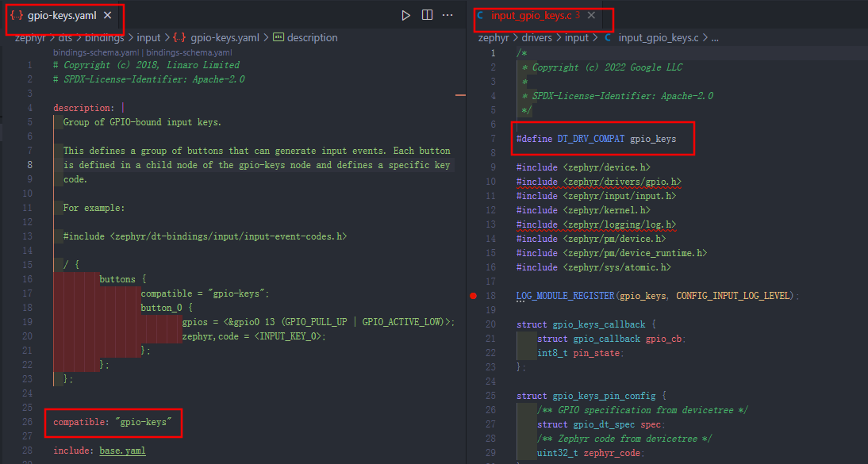Select 'gpio-keys.yaml' in left breadcrumb
This screenshot has height=464, width=868.
tap(225, 37)
